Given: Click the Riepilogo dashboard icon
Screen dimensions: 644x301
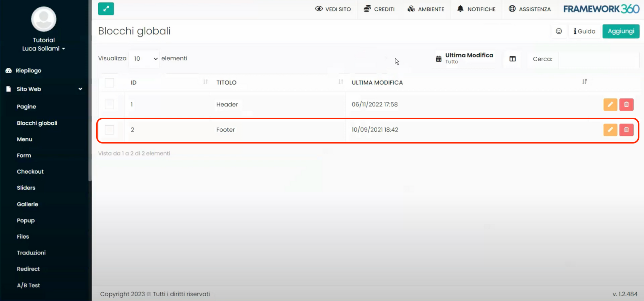Looking at the screenshot, I should pyautogui.click(x=9, y=70).
